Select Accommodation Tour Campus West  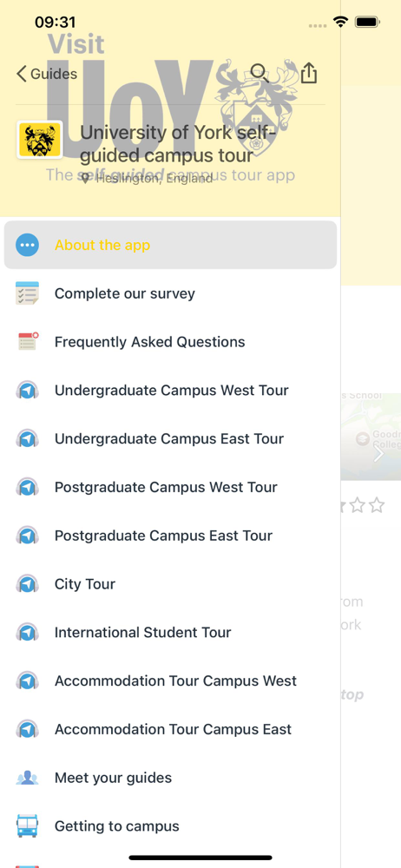[x=170, y=681]
